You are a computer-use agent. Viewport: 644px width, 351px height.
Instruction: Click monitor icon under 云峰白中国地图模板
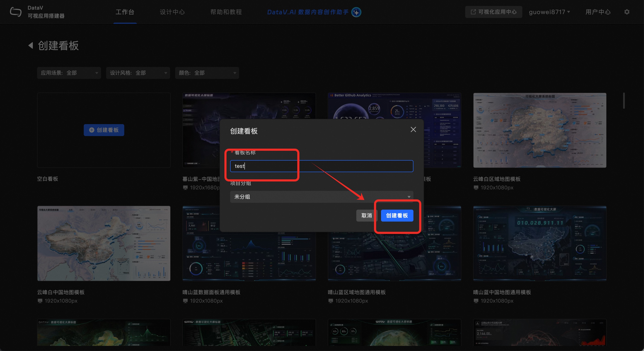[40, 301]
